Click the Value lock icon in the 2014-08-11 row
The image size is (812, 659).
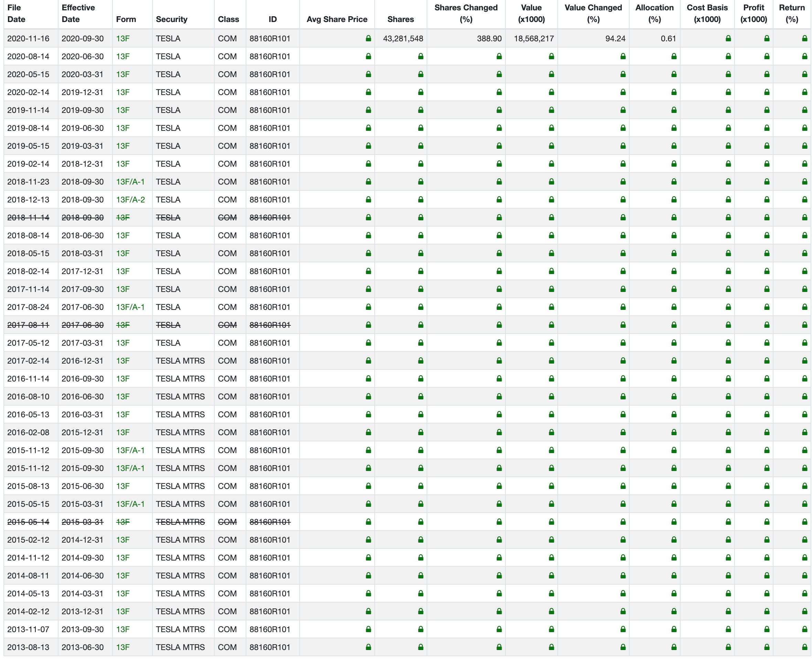551,575
